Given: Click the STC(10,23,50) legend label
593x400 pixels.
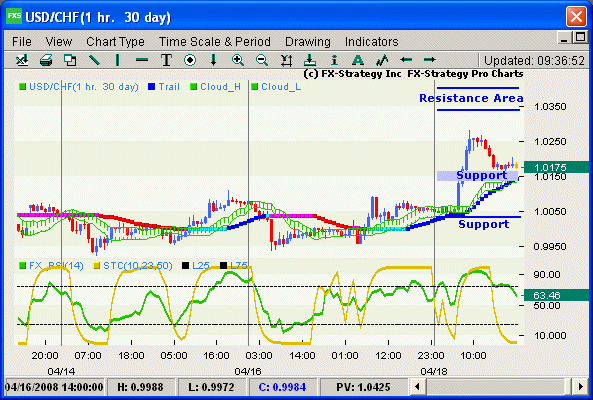Looking at the screenshot, I should [x=138, y=265].
